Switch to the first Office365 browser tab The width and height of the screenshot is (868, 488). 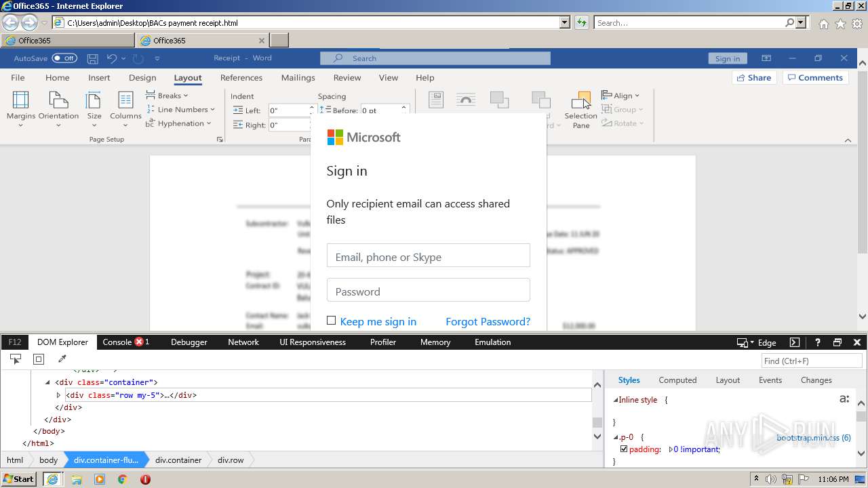tap(68, 41)
